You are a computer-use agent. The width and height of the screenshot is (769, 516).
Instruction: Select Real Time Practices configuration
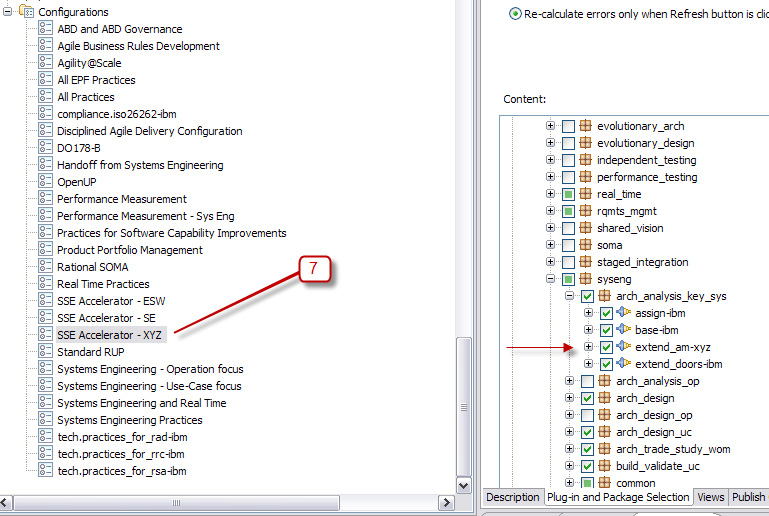coord(103,284)
